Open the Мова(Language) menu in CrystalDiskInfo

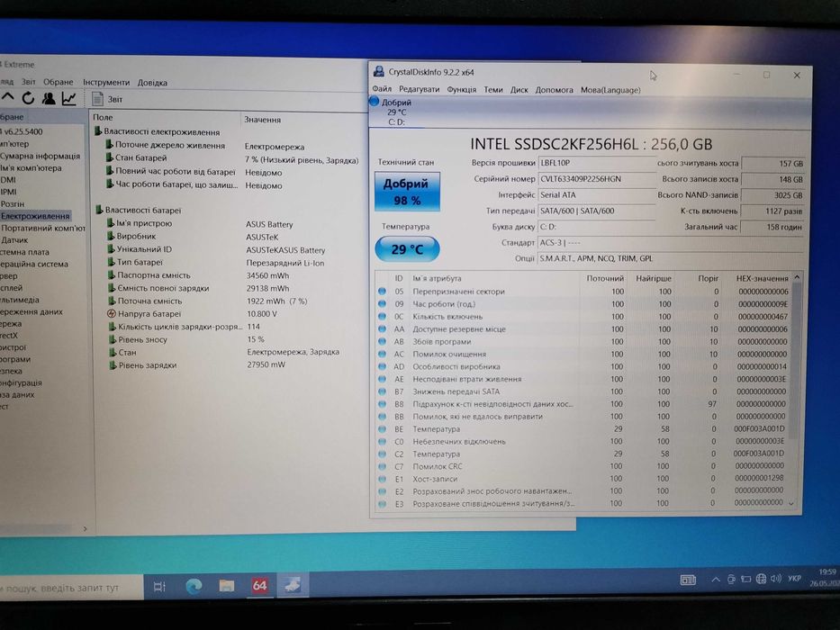(610, 90)
